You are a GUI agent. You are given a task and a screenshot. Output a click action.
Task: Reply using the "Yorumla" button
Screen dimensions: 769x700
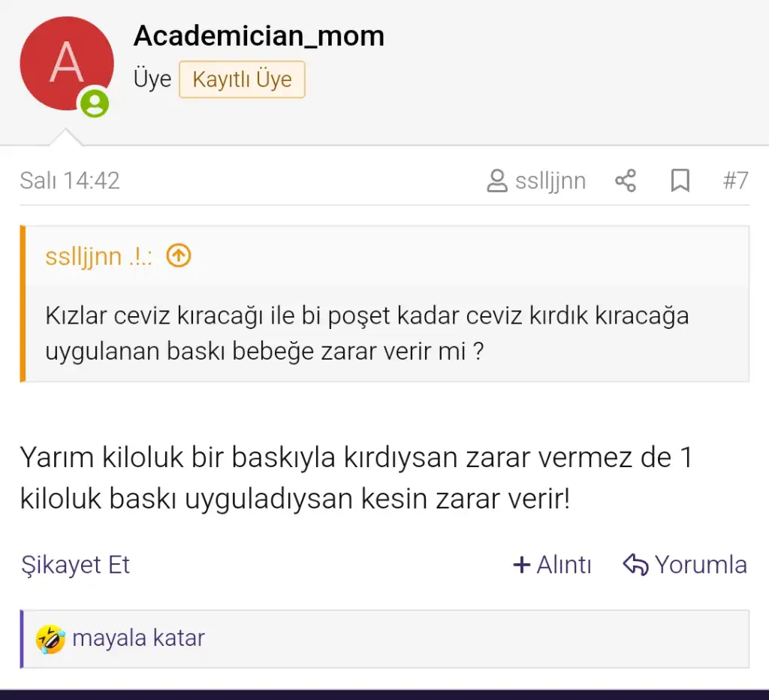(x=685, y=565)
